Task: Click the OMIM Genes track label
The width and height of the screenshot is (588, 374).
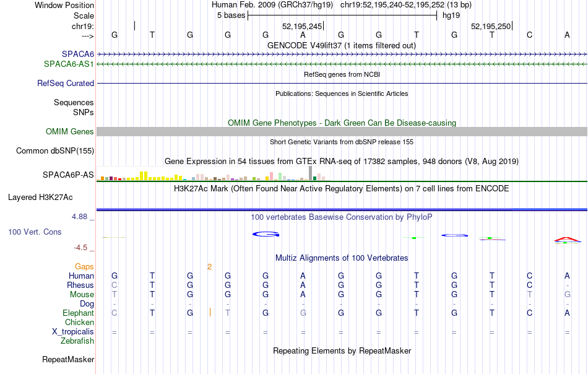Action: (70, 132)
